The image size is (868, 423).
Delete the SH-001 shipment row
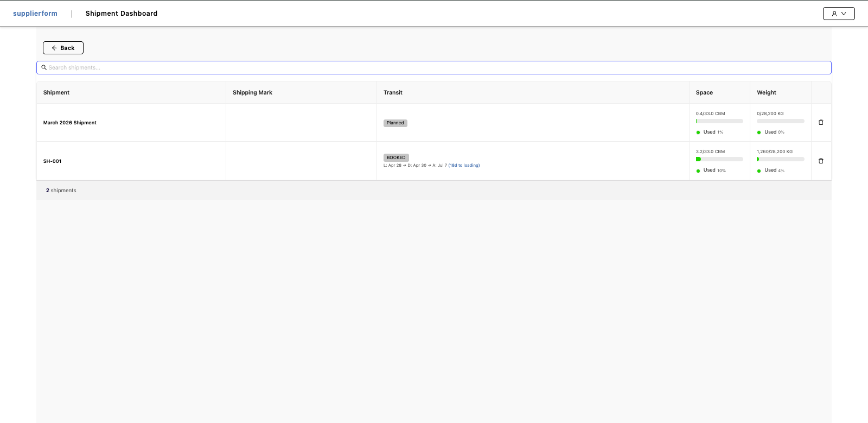pos(821,161)
